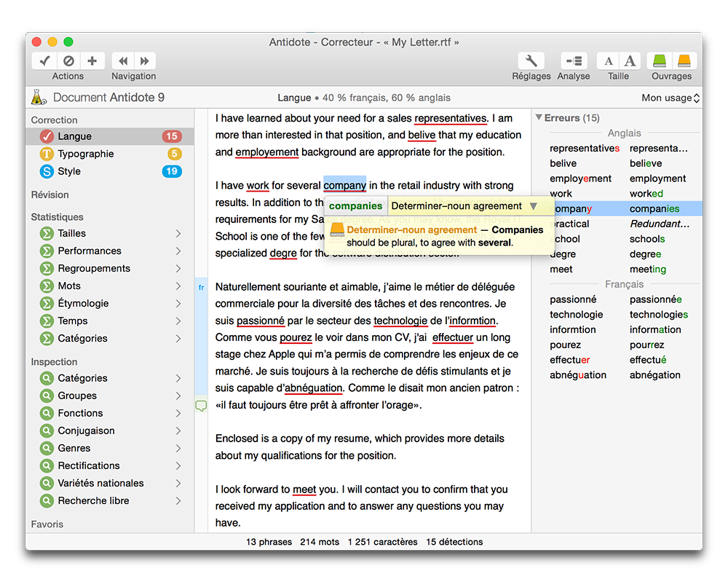This screenshot has width=728, height=582.
Task: Click the Tailles sigma icon
Action: (x=47, y=233)
